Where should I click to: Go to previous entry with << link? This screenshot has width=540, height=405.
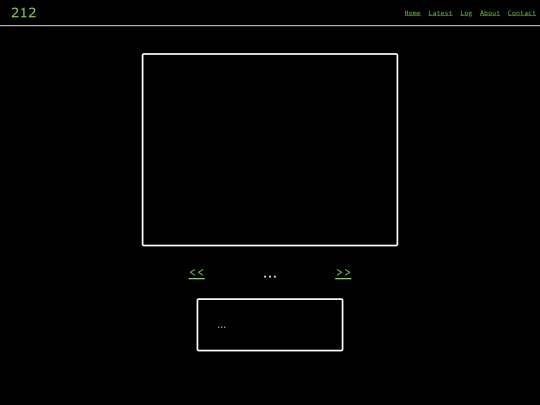click(197, 273)
